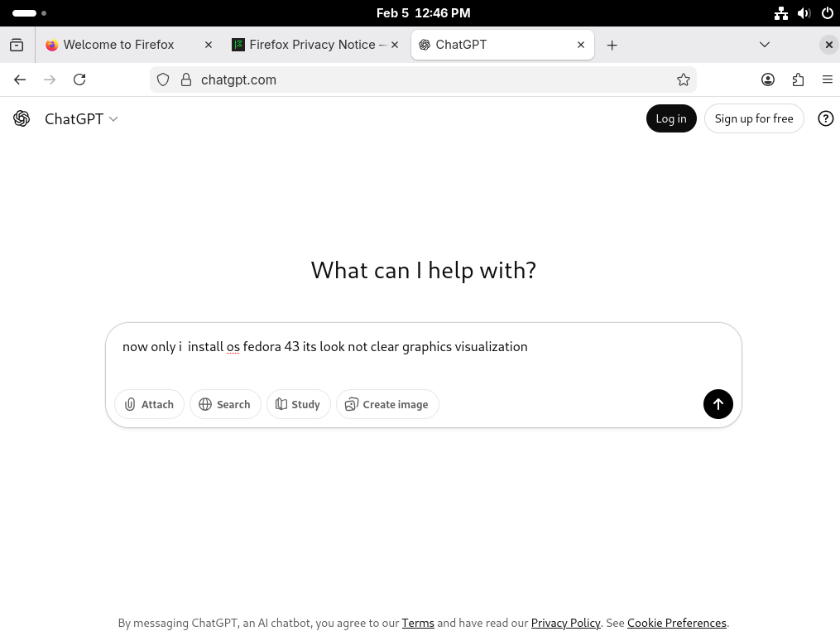Open the Privacy Policy link
This screenshot has height=636, width=840.
click(565, 623)
